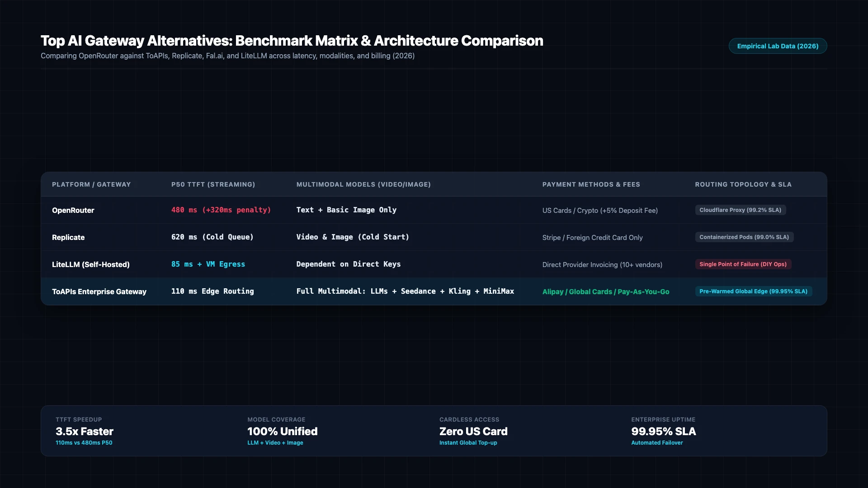This screenshot has height=488, width=868.
Task: Click the 110 ms Edge Routing value
Action: point(212,291)
